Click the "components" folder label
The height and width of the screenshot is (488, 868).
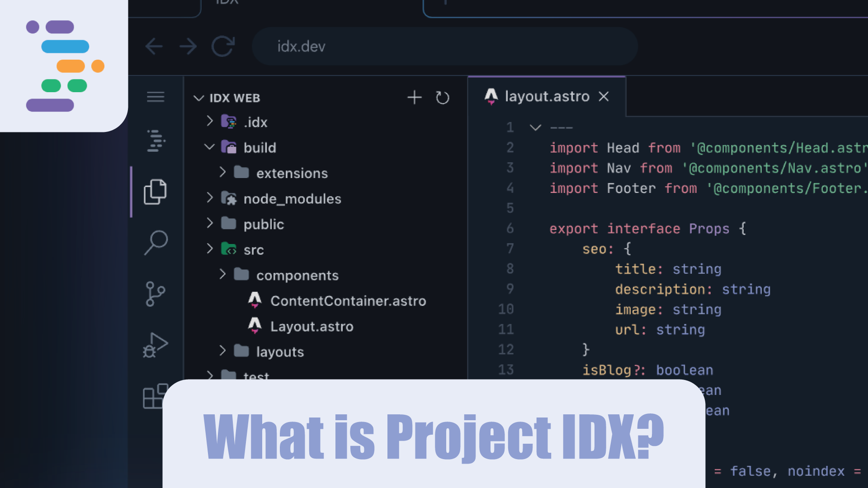click(297, 276)
